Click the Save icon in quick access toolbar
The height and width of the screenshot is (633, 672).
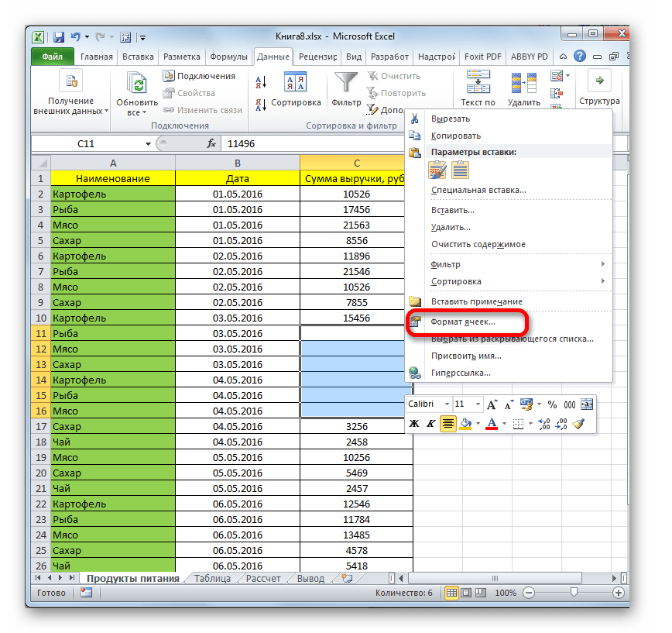(58, 36)
